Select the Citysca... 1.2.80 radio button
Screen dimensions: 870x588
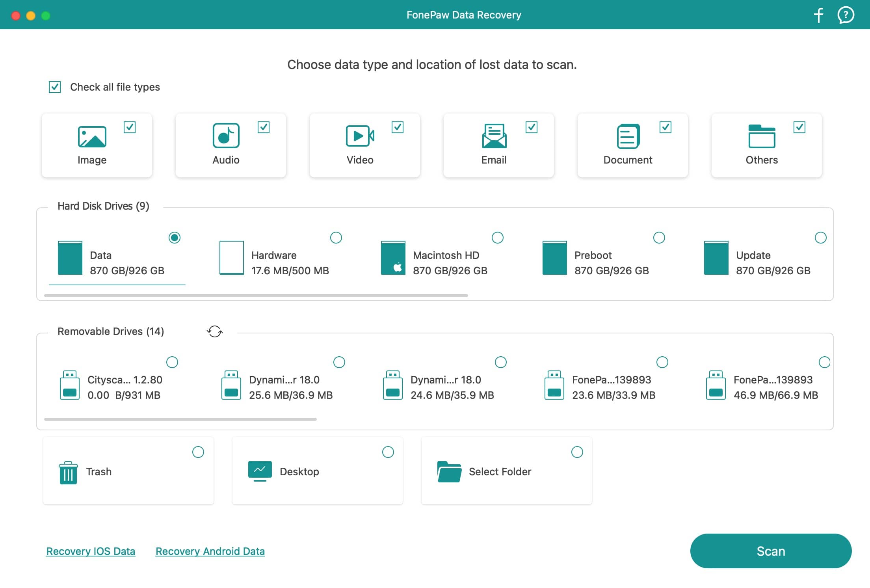click(172, 362)
